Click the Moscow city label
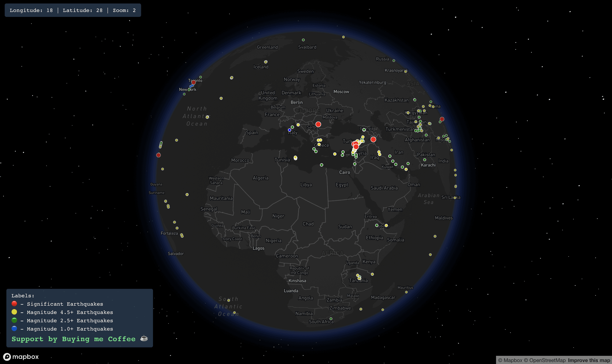 341,91
